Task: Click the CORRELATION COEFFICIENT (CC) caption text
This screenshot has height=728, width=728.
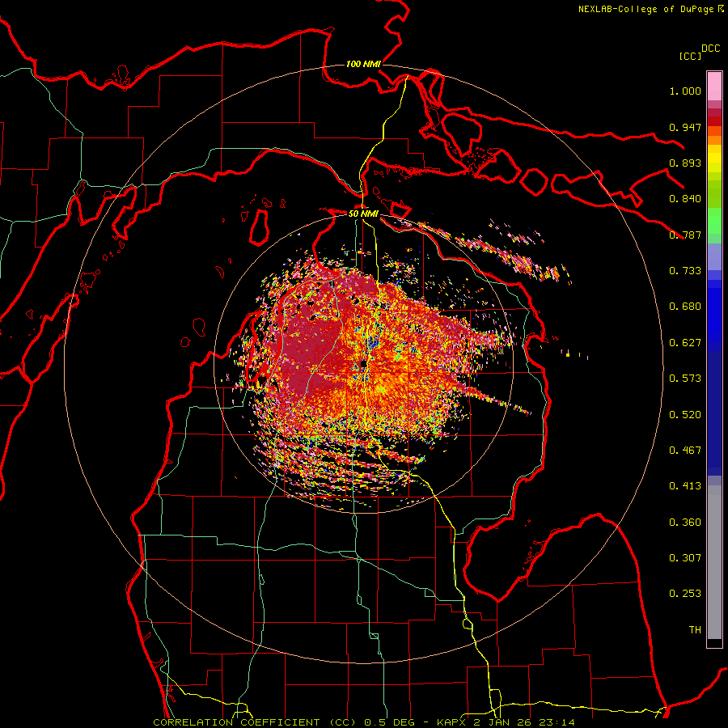Action: pos(255,722)
